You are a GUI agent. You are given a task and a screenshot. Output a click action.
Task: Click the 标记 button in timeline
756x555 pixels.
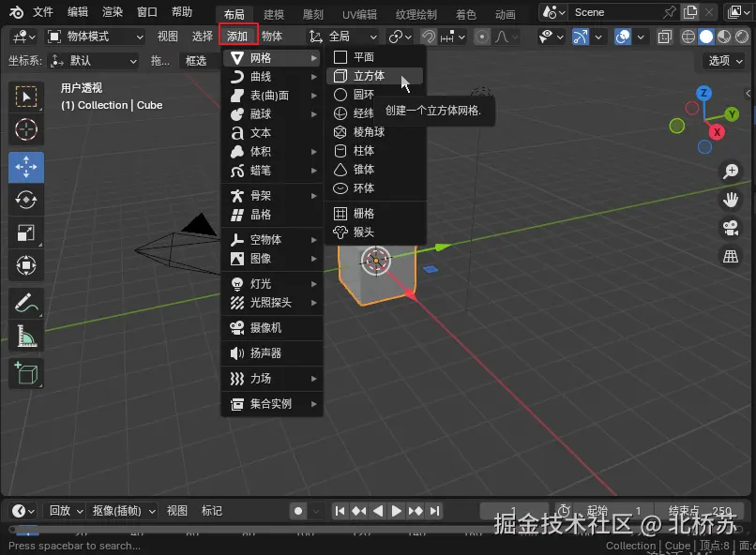pos(212,511)
